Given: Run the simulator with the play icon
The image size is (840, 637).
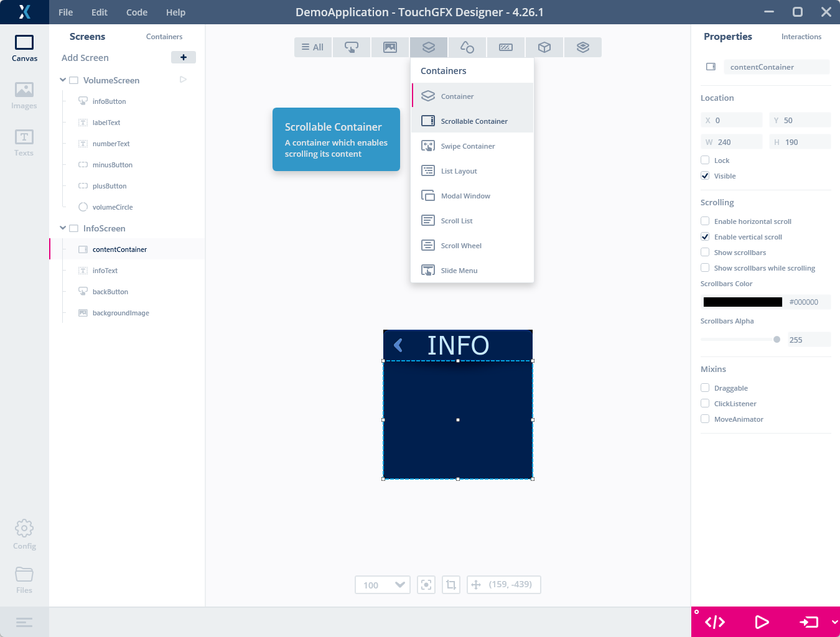Looking at the screenshot, I should click(x=762, y=622).
